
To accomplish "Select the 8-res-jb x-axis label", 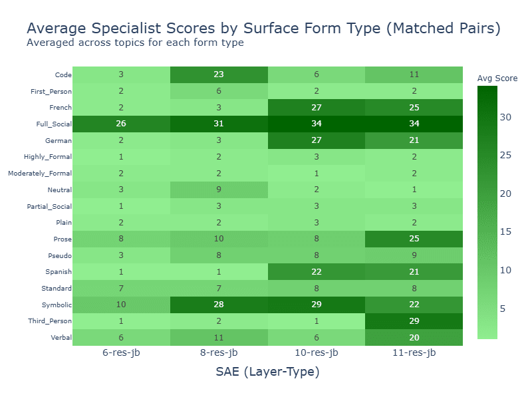I will pos(219,352).
